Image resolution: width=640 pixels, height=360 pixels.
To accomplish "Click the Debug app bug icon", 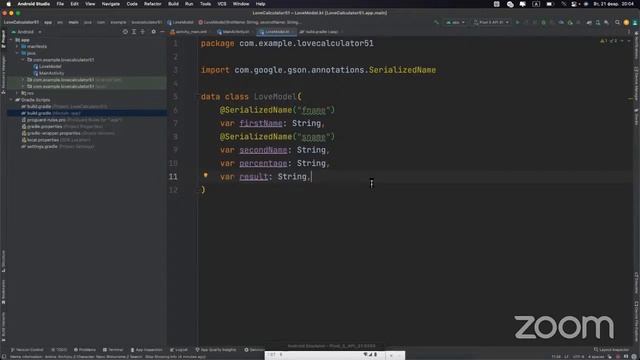I will [543, 22].
